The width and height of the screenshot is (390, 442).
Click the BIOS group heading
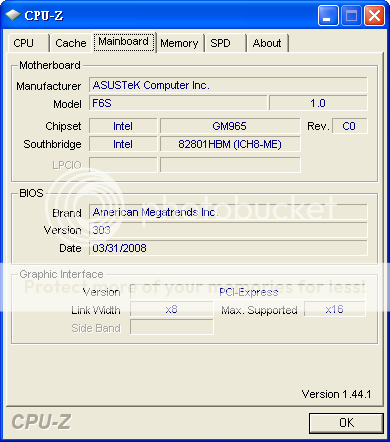tap(31, 193)
